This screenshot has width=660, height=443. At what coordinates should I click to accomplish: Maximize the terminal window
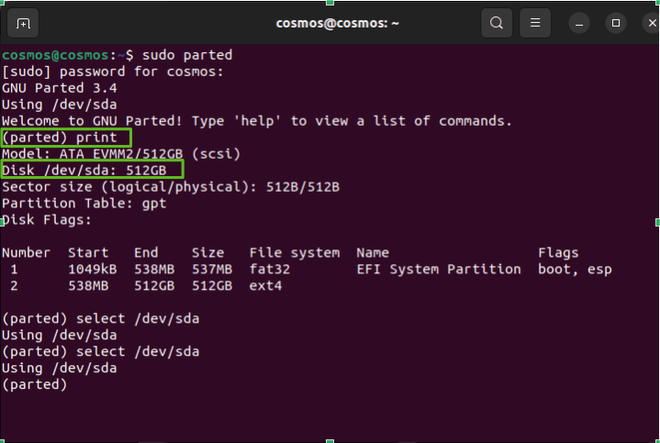coord(616,23)
